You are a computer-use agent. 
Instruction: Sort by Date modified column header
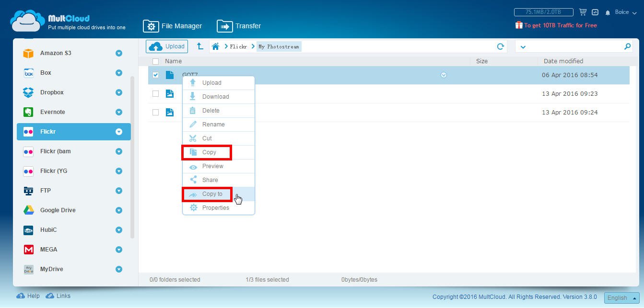(x=563, y=61)
